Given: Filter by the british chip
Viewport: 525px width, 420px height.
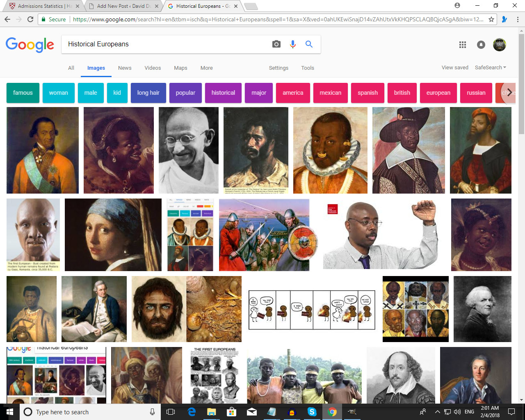Looking at the screenshot, I should [x=402, y=93].
